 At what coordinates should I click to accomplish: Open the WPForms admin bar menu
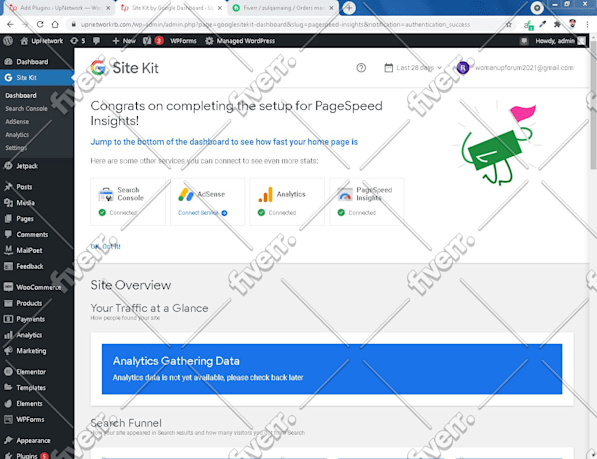[183, 41]
